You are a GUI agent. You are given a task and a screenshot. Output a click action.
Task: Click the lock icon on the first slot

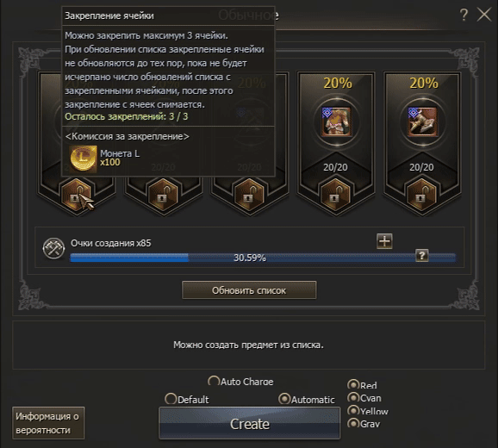tap(76, 195)
